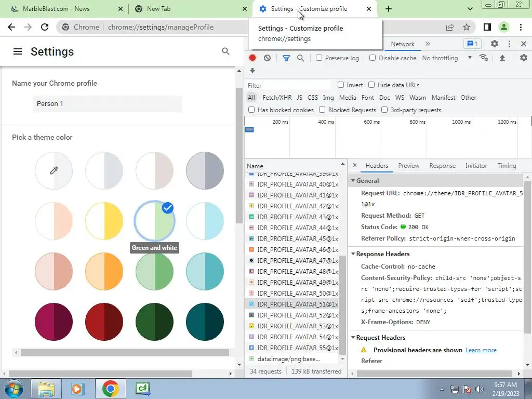Import HAR file upload icon

tap(502, 58)
